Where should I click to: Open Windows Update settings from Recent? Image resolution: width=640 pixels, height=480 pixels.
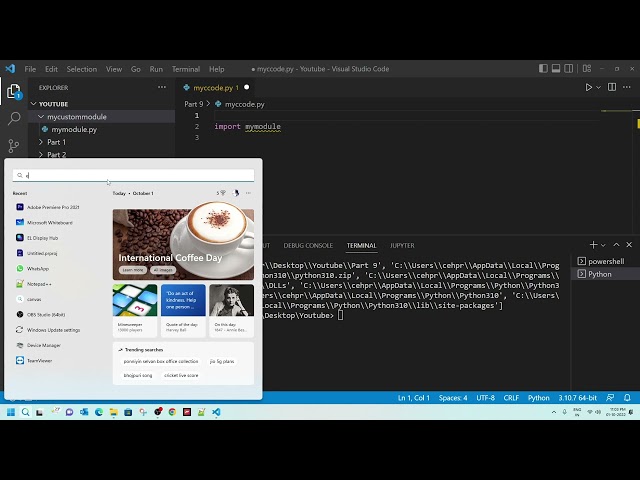(x=53, y=330)
